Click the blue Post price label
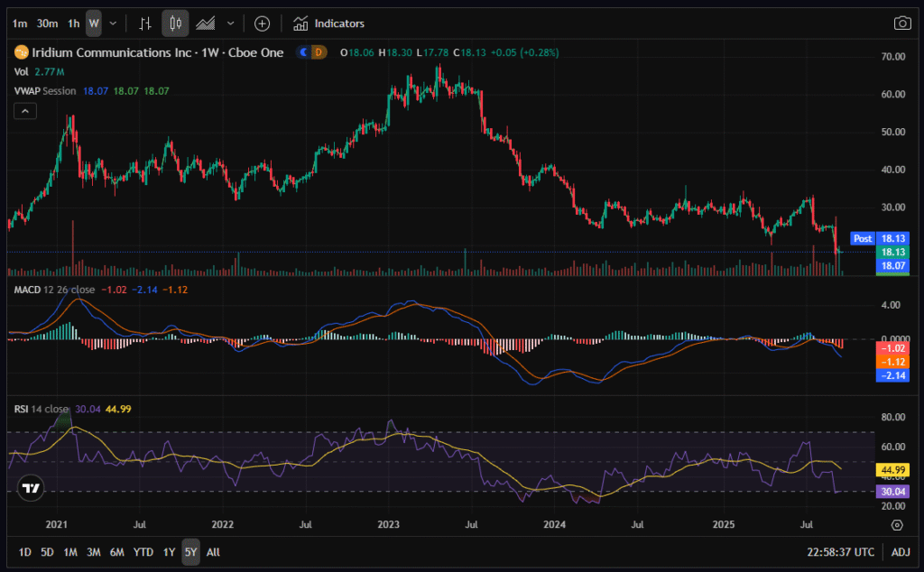This screenshot has width=924, height=572. (863, 238)
